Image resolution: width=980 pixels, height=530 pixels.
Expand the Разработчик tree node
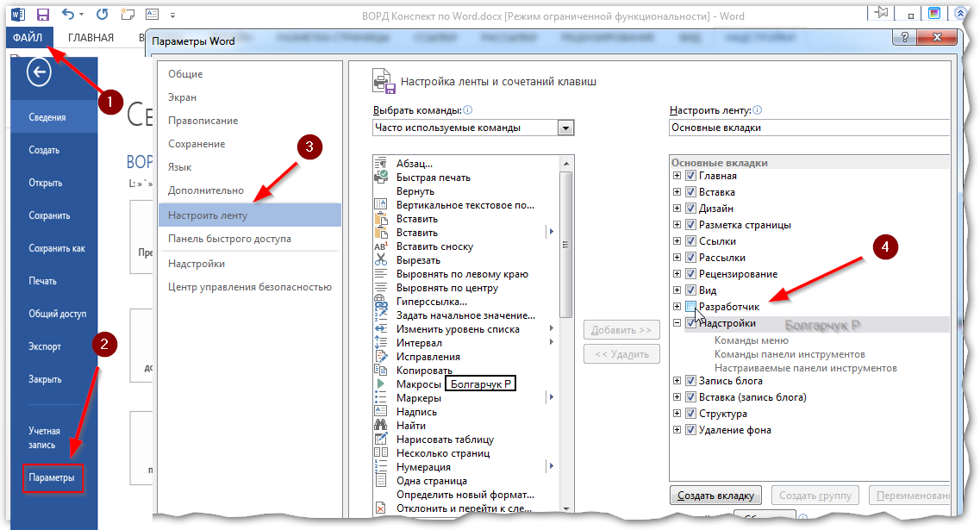click(677, 306)
